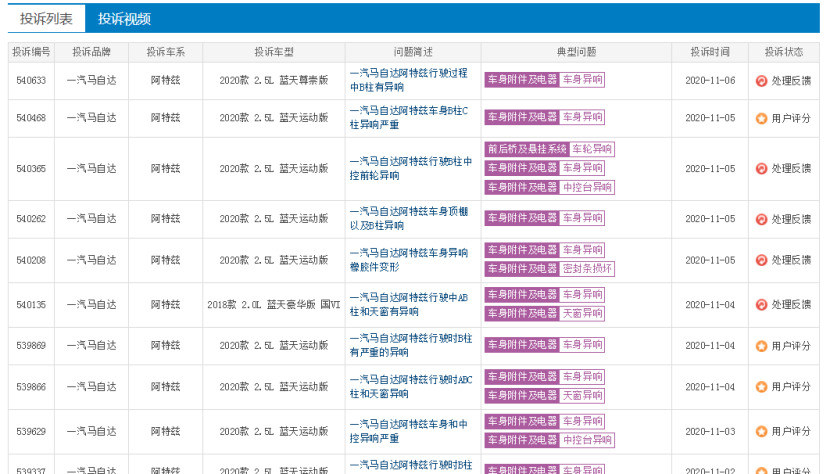830x474 pixels.
Task: Click model cell 2018款 2.0L 蓝天豪华版 国VI
Action: (x=274, y=305)
